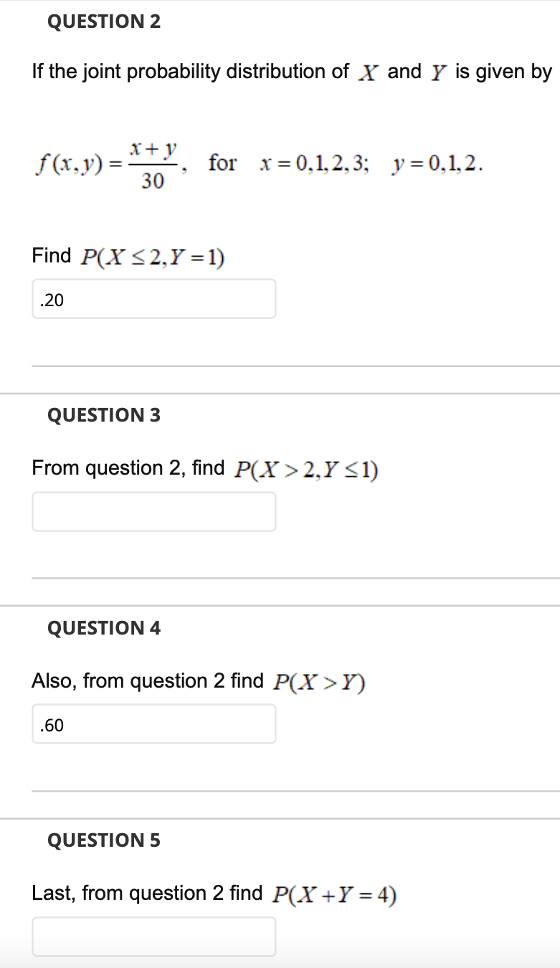Select the P(X > Y) expression

[x=320, y=682]
